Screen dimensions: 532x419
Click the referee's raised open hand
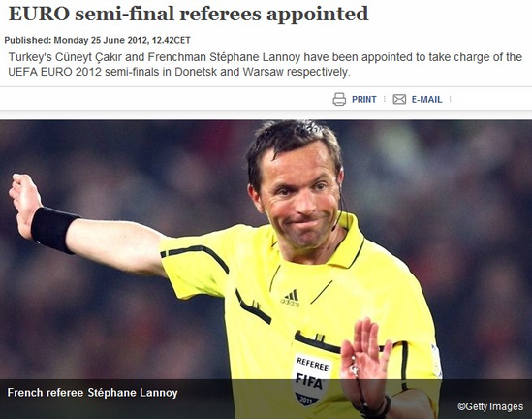[x=364, y=362]
